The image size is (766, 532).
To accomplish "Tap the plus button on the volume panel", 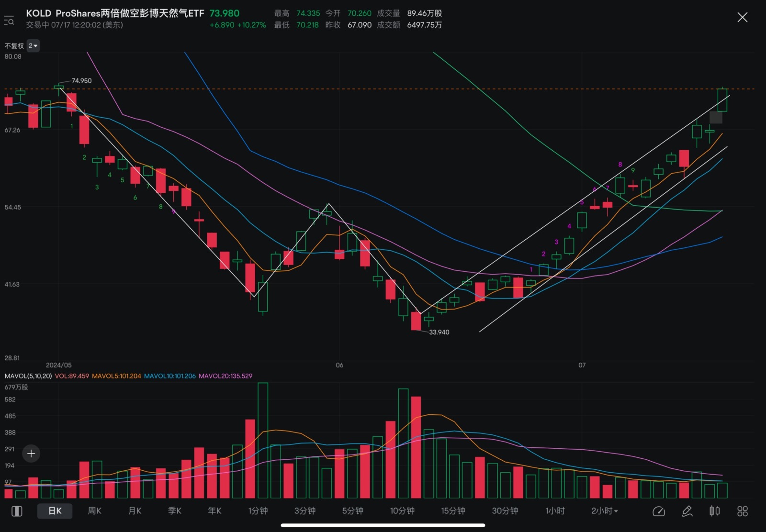I will pyautogui.click(x=31, y=454).
